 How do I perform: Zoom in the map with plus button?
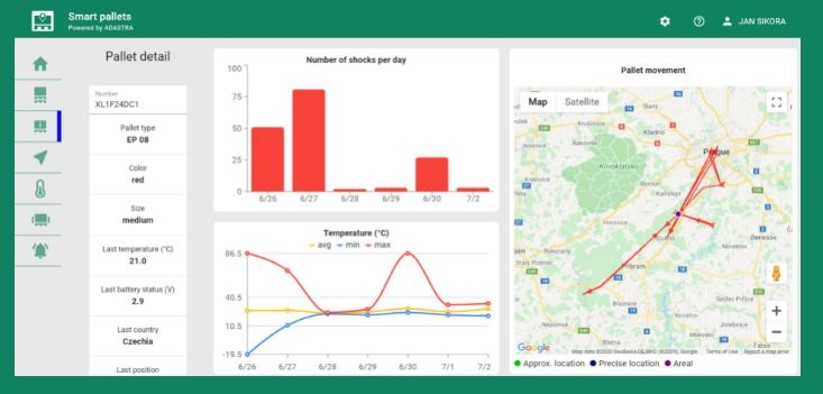point(776,311)
